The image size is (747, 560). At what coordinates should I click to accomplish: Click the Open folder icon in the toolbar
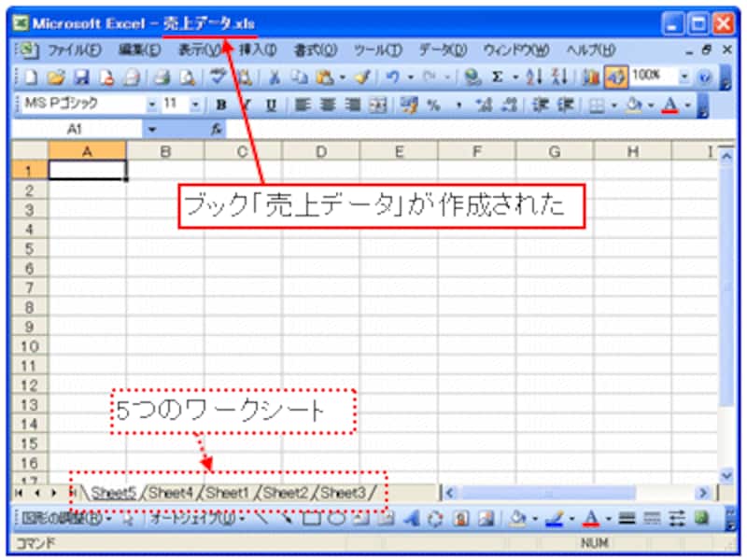click(x=56, y=77)
